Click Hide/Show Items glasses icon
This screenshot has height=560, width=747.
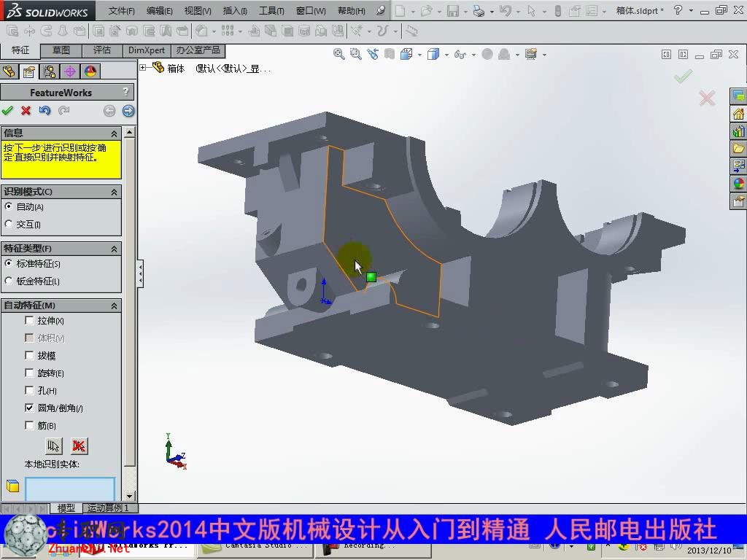coord(460,54)
